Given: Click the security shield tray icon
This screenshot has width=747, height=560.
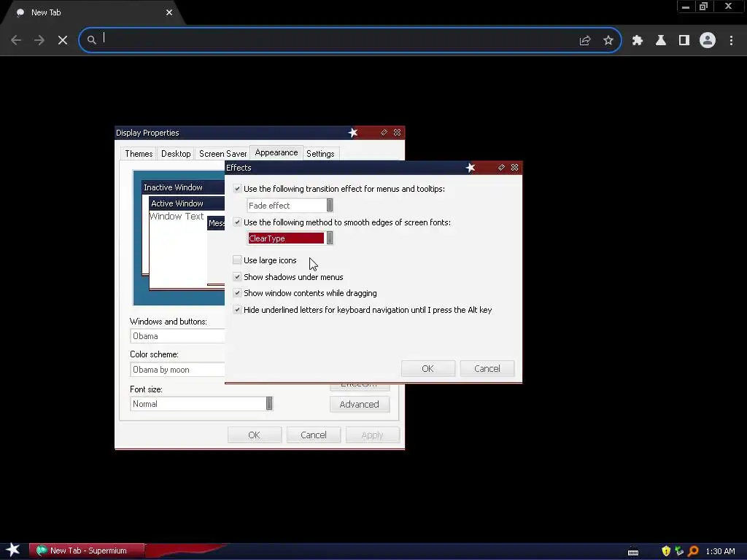Looking at the screenshot, I should point(666,551).
